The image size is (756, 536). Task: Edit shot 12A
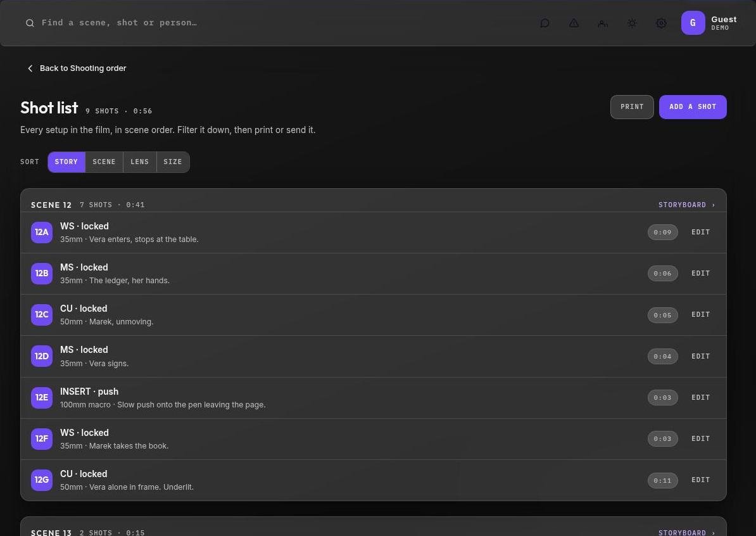(700, 233)
